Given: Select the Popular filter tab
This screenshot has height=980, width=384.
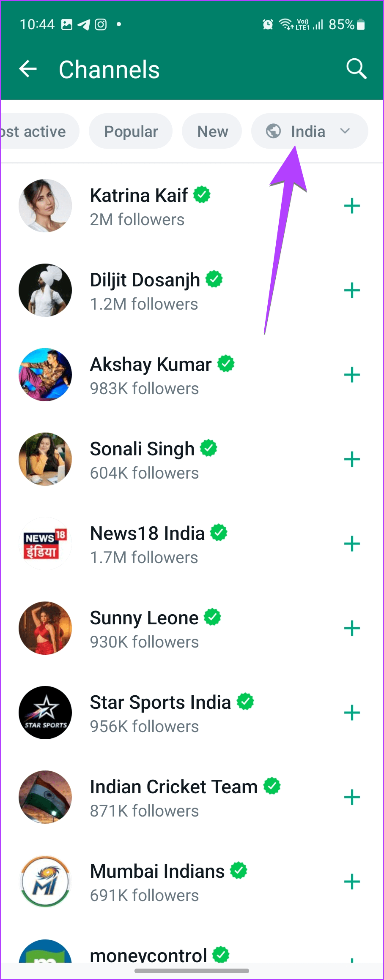Looking at the screenshot, I should [131, 131].
